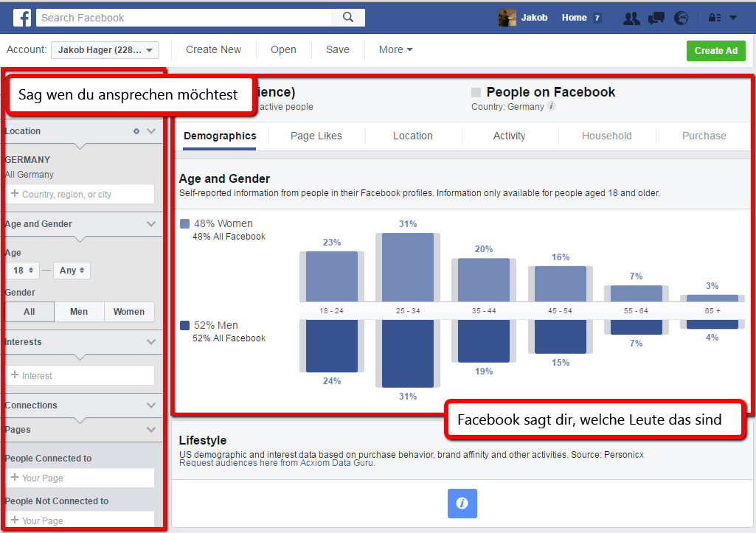Switch to the Activity tab
This screenshot has width=756, height=533.
(509, 136)
